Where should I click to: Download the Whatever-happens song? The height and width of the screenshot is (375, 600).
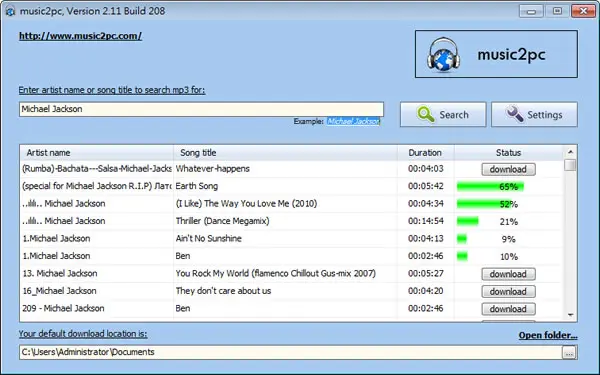pyautogui.click(x=508, y=169)
